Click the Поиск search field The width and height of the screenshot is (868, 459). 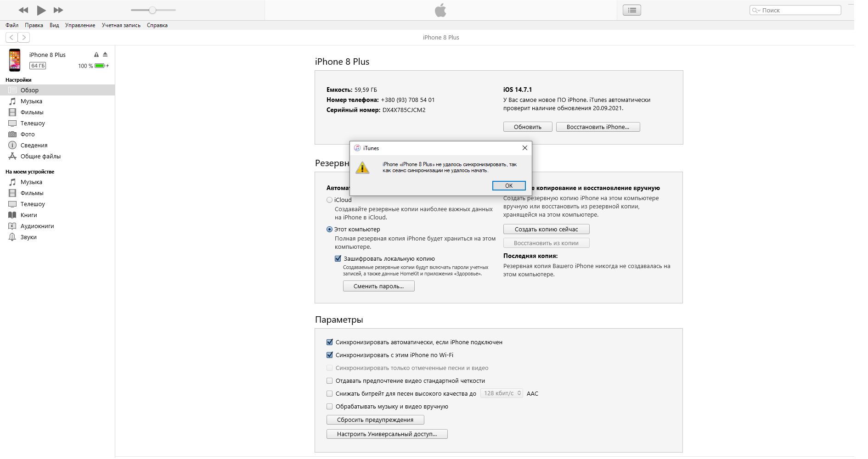(795, 10)
